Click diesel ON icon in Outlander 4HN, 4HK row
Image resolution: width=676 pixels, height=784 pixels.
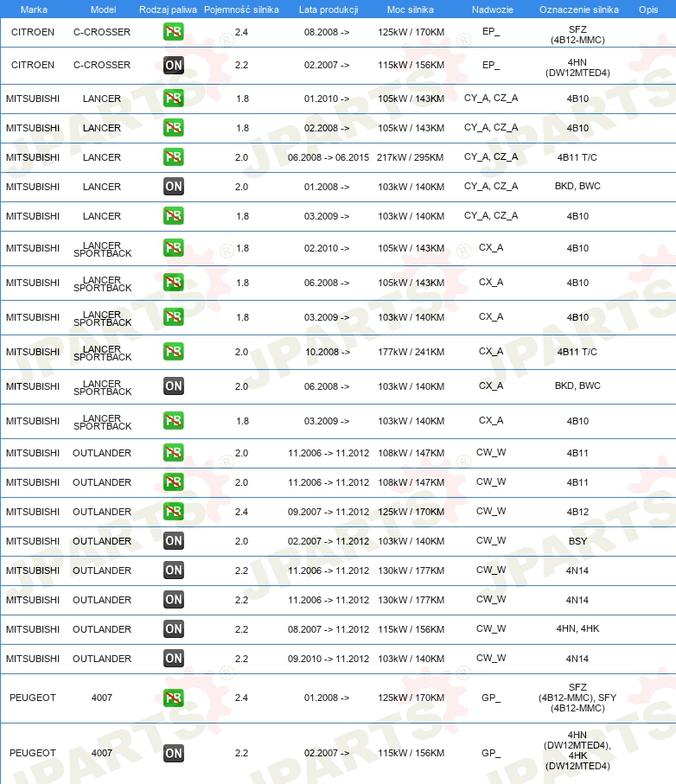click(x=174, y=629)
